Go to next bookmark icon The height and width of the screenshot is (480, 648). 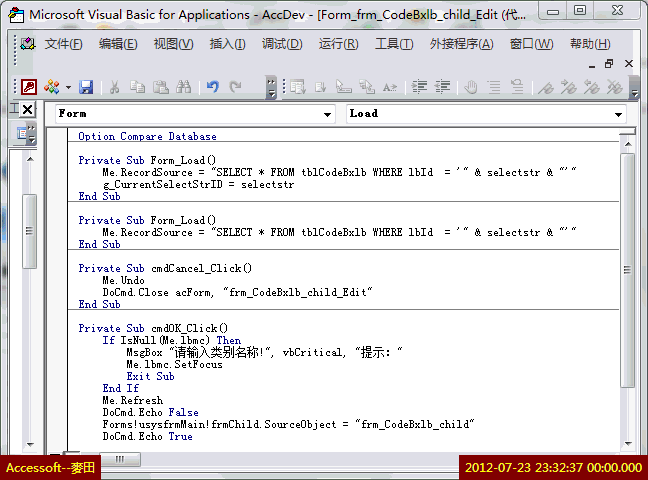(569, 87)
